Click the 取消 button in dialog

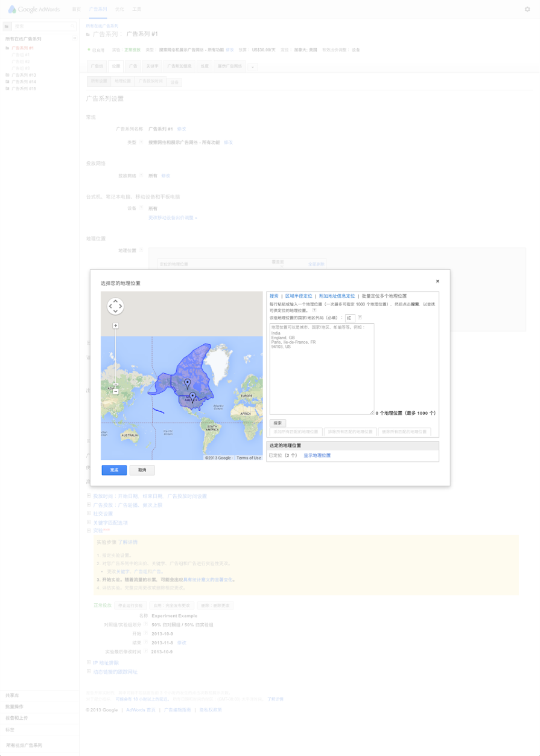[x=142, y=470]
